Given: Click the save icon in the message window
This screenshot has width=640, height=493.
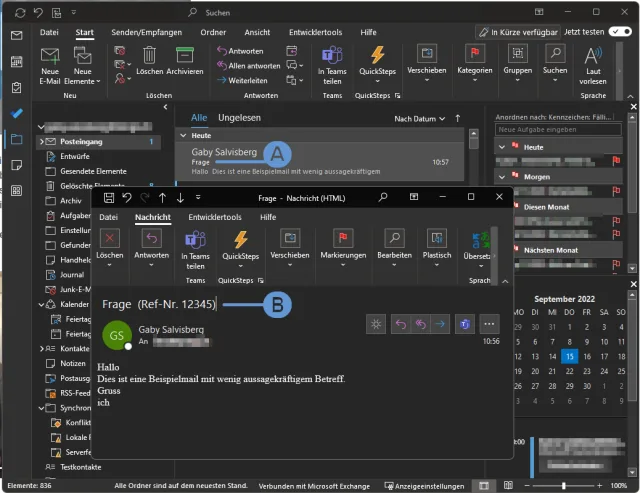Looking at the screenshot, I should point(109,197).
